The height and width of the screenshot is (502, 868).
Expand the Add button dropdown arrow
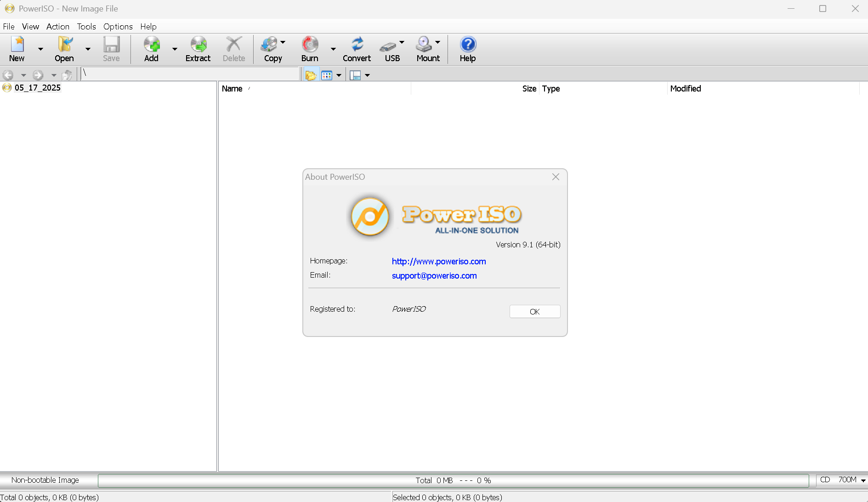pos(175,49)
